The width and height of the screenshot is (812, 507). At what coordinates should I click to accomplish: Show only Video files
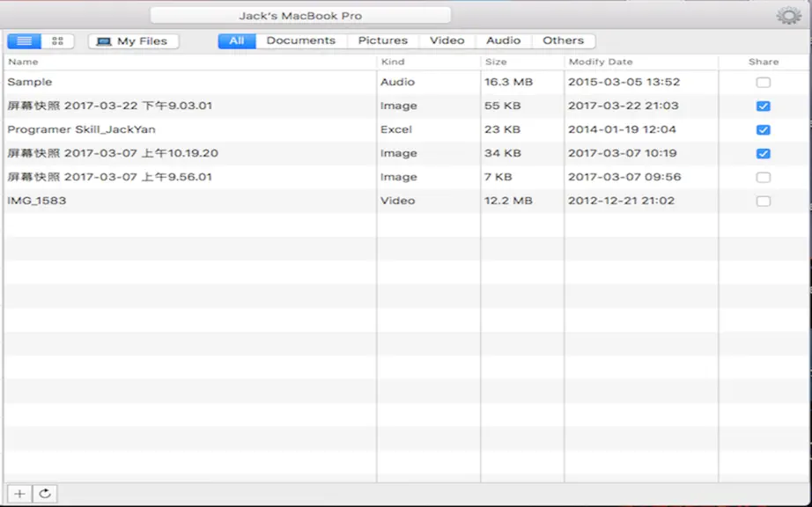[x=447, y=40]
